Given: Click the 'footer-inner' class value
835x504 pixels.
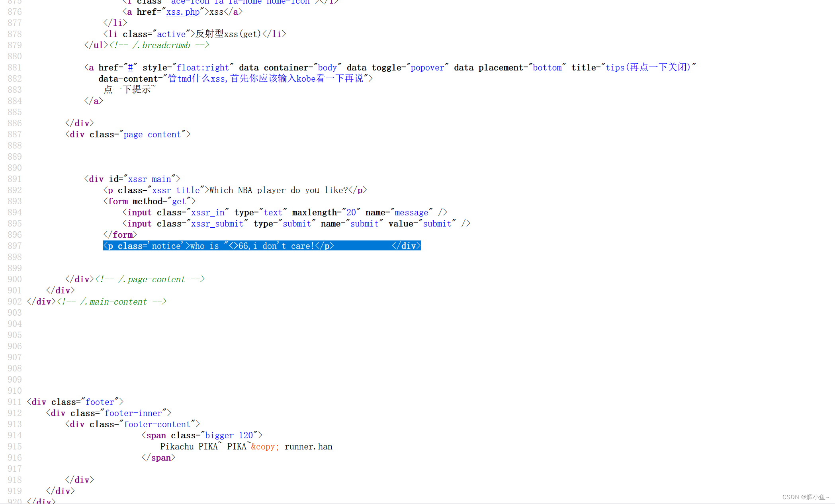Looking at the screenshot, I should point(133,413).
